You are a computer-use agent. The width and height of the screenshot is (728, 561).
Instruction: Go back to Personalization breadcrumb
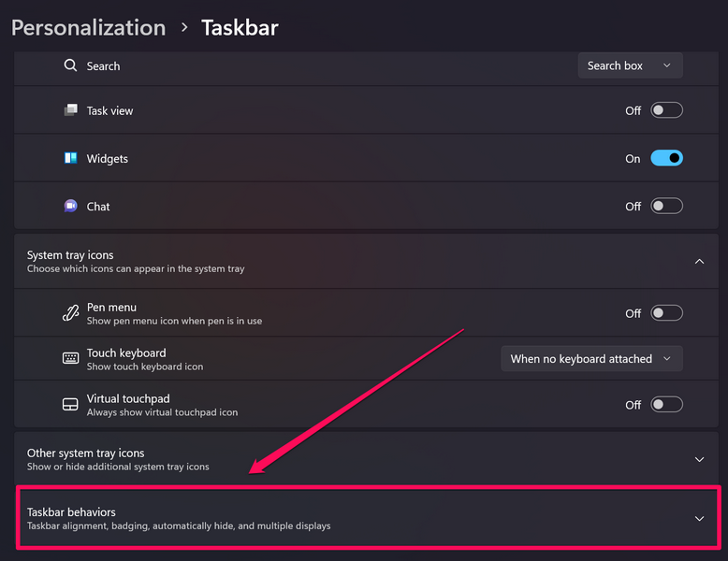click(x=88, y=27)
